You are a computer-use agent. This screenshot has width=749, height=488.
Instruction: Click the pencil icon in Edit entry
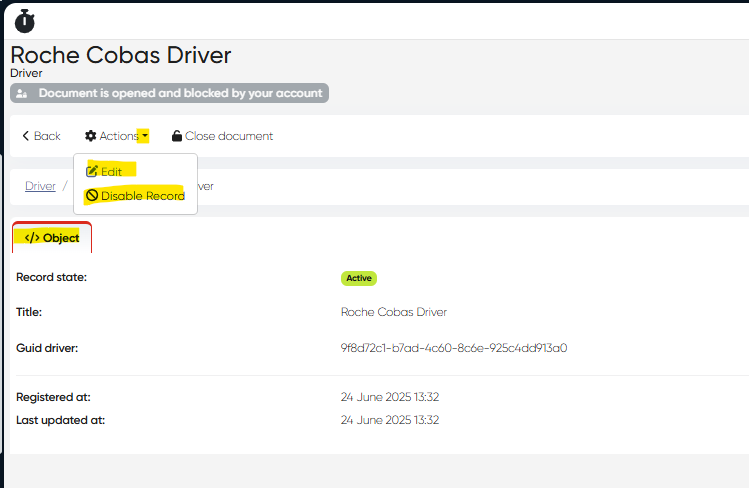92,172
